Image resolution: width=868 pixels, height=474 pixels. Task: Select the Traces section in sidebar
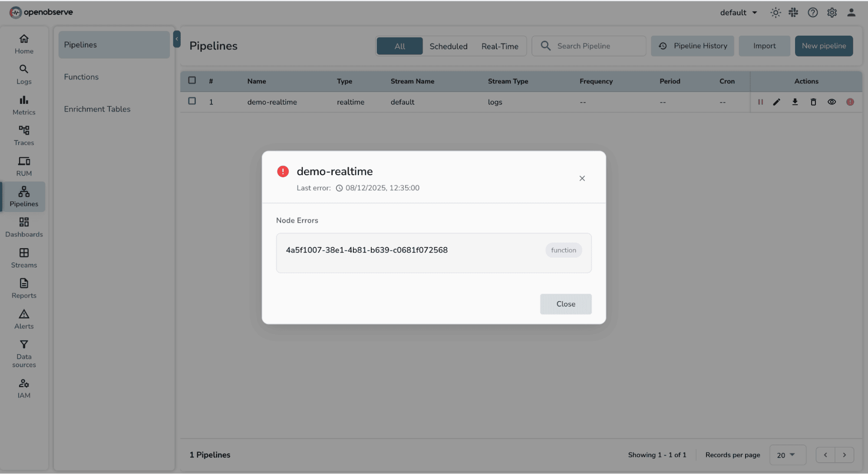click(x=23, y=135)
